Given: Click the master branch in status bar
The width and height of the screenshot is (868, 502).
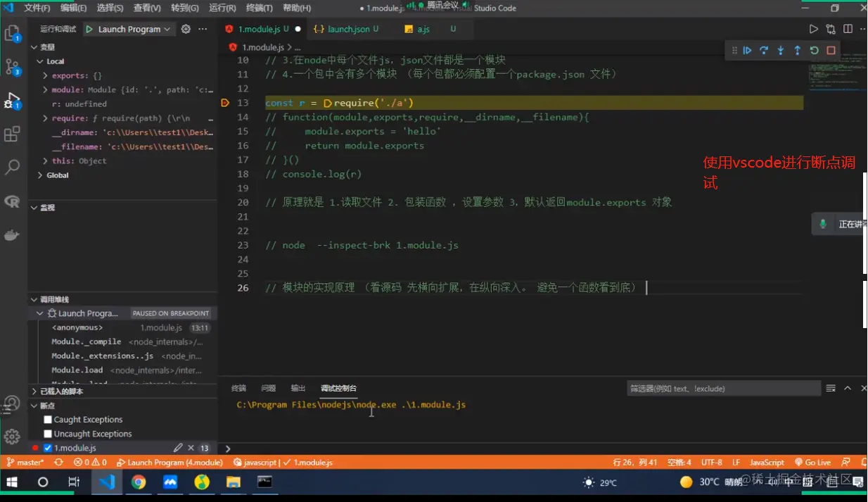Looking at the screenshot, I should tap(25, 463).
